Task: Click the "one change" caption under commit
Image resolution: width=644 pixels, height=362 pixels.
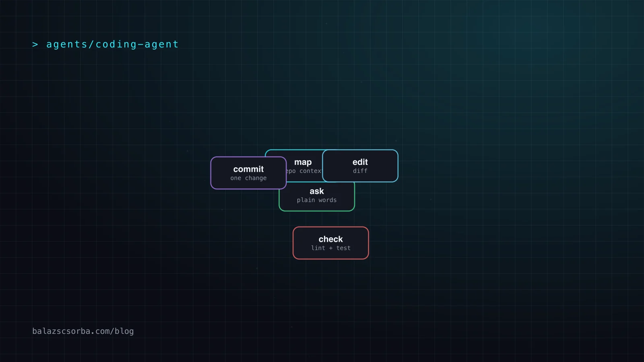Action: (248, 178)
